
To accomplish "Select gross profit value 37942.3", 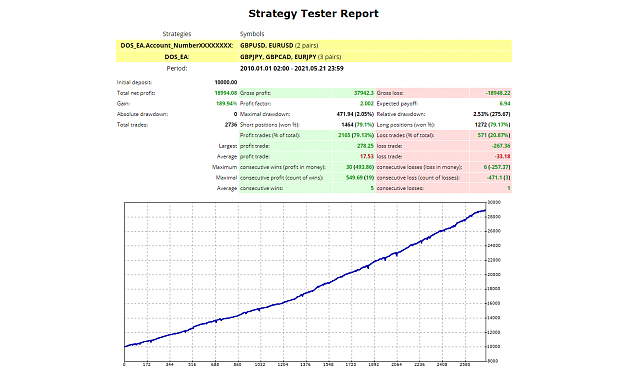I will click(x=364, y=93).
